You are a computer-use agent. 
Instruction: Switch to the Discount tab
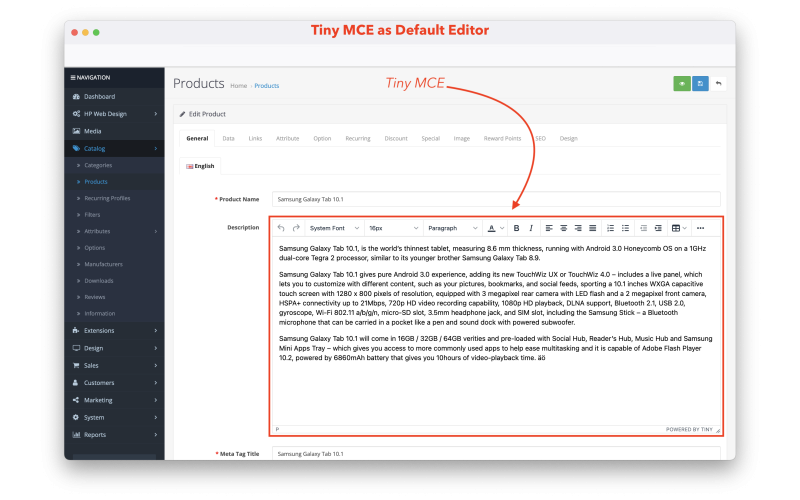[396, 138]
